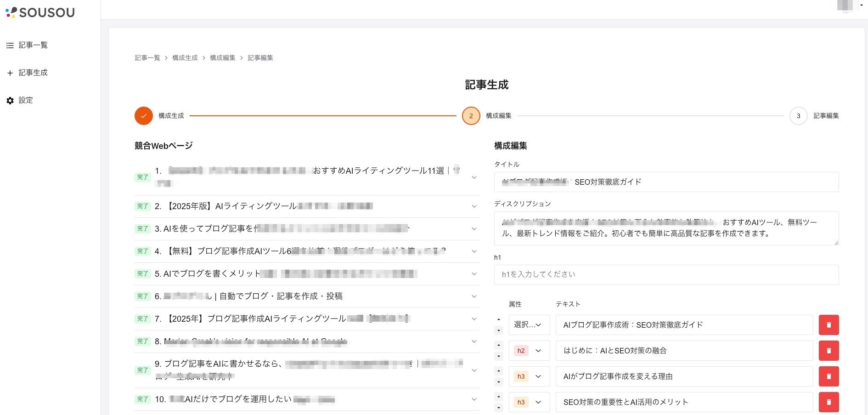Delete the SEO対策の重要性 row

click(x=829, y=402)
